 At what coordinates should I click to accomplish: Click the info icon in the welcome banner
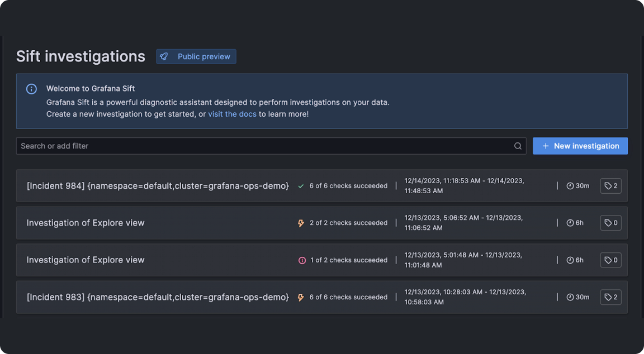[x=32, y=89]
